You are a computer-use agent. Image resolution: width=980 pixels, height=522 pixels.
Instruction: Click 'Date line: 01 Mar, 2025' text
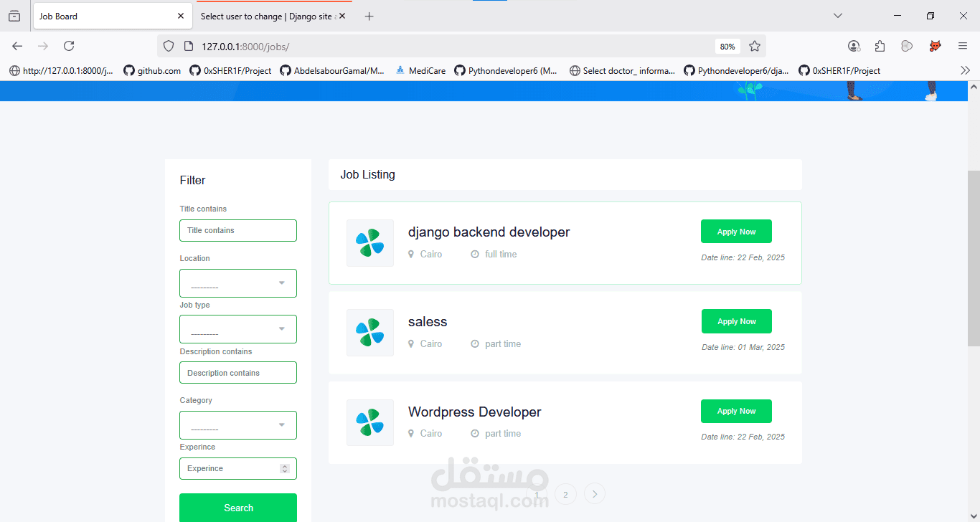(x=743, y=347)
